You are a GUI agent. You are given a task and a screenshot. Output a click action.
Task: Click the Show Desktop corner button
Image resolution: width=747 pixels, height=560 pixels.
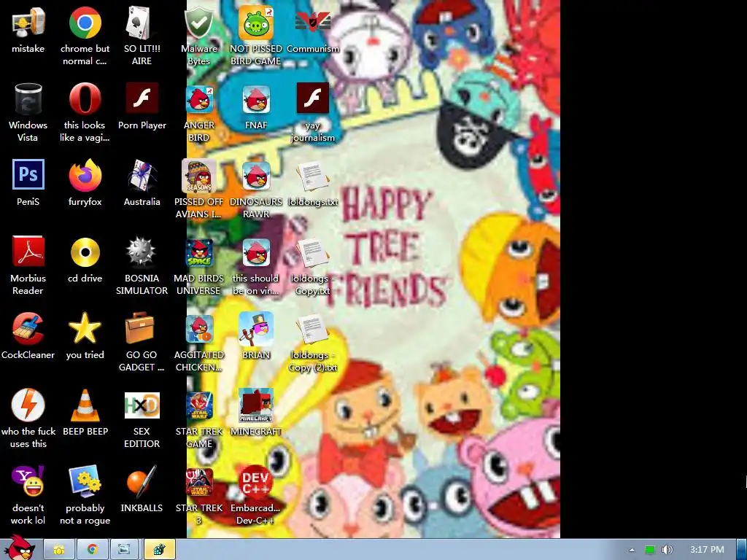coord(742,550)
